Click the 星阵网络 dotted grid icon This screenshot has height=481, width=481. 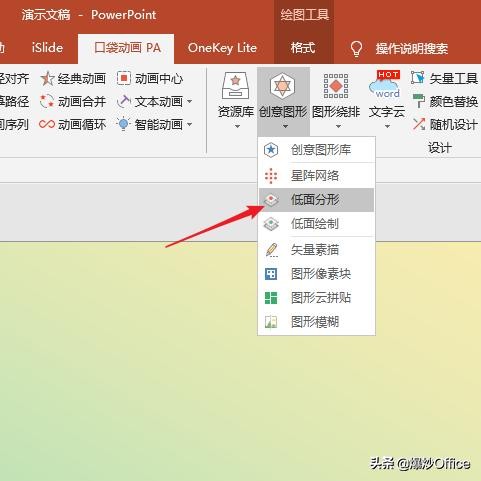271,176
